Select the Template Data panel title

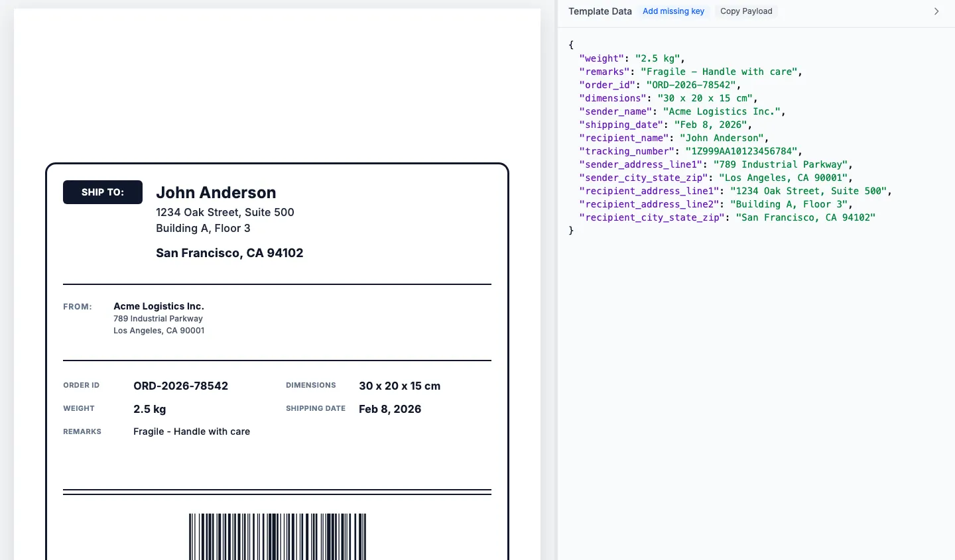tap(599, 11)
